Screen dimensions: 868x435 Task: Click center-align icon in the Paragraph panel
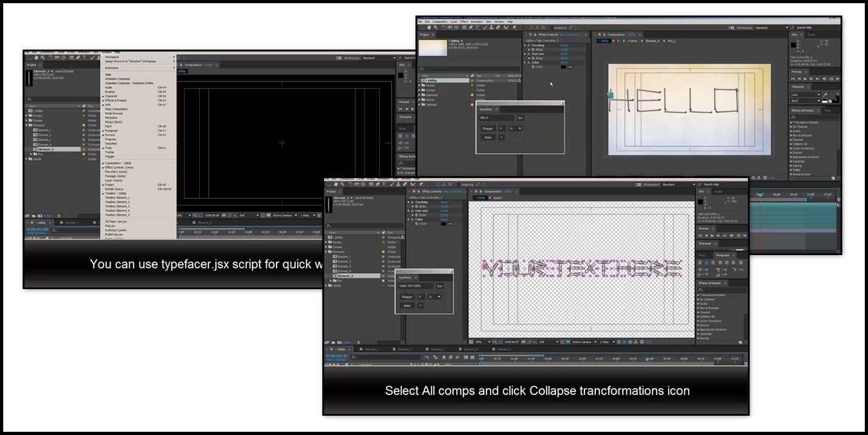pyautogui.click(x=706, y=262)
